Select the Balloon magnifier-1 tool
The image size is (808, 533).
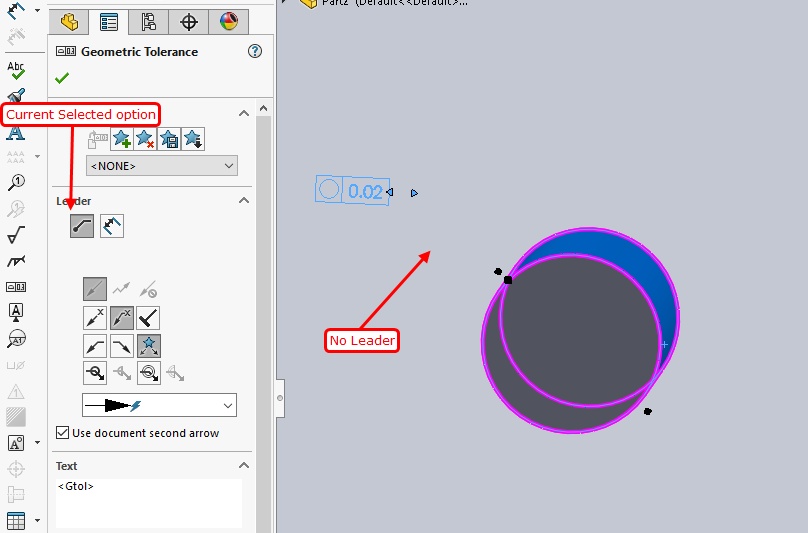click(16, 182)
